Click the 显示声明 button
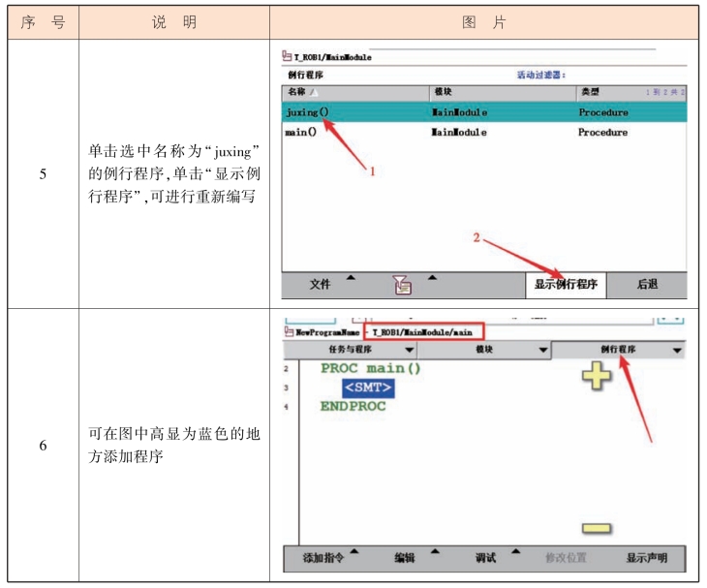Image resolution: width=707 pixels, height=588 pixels. coord(647,558)
